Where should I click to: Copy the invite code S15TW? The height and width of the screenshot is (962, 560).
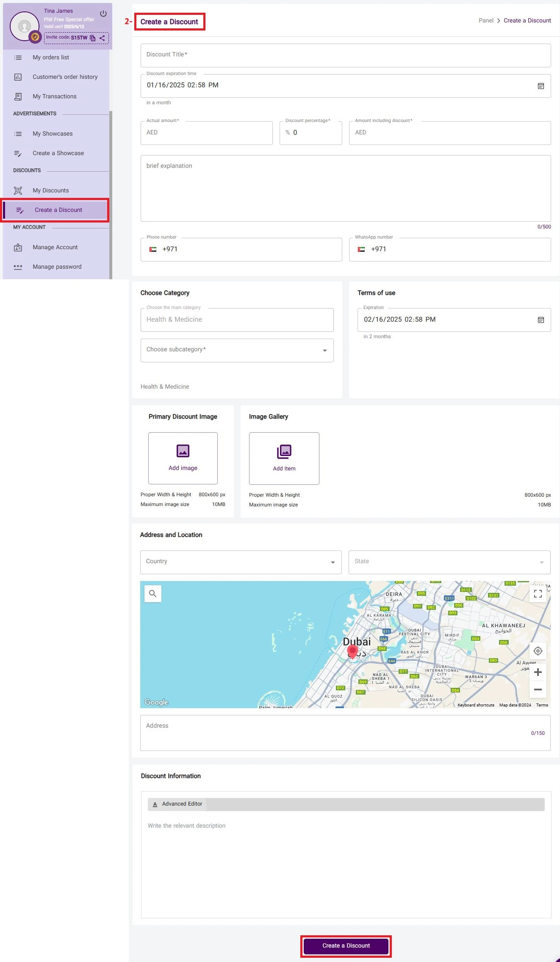[93, 38]
